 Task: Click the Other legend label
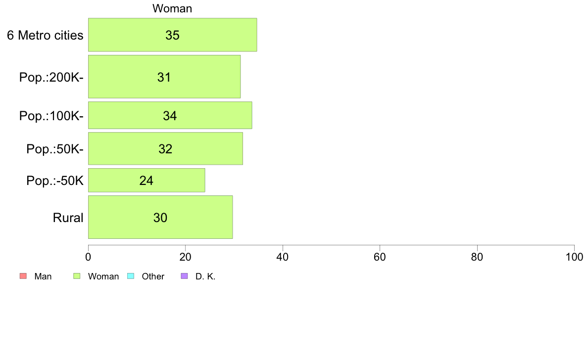153,276
